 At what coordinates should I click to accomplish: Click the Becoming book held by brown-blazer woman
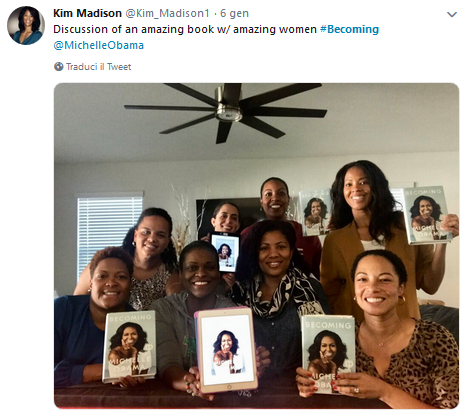point(426,214)
